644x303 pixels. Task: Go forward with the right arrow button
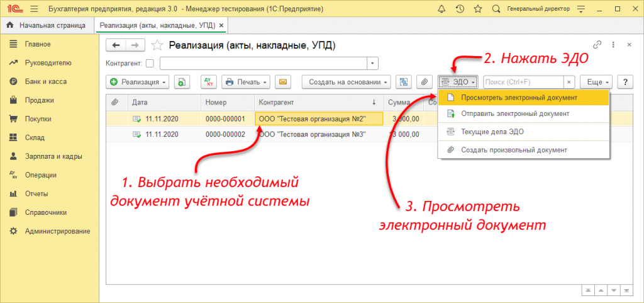135,45
